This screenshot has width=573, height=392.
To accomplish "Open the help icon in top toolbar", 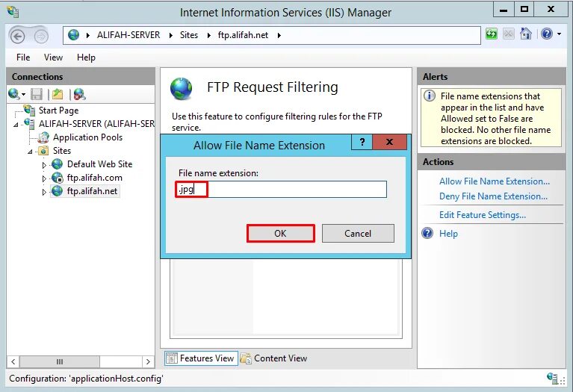I will [547, 34].
